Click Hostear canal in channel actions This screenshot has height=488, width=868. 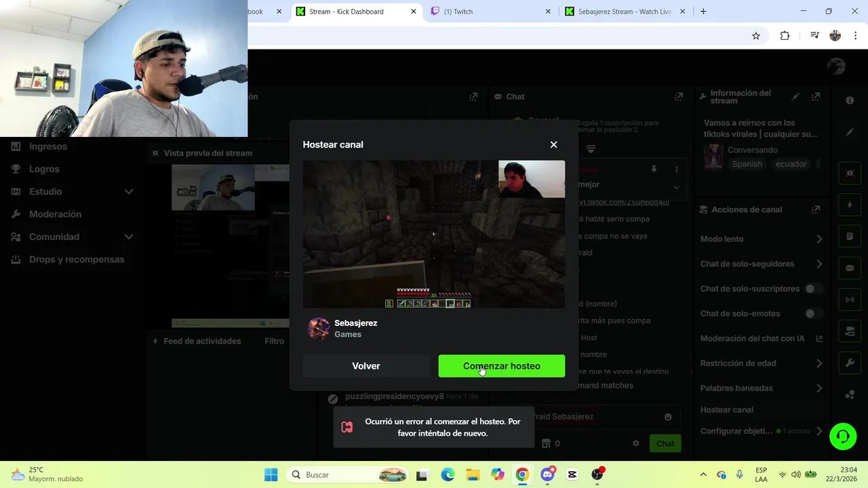pyautogui.click(x=727, y=410)
